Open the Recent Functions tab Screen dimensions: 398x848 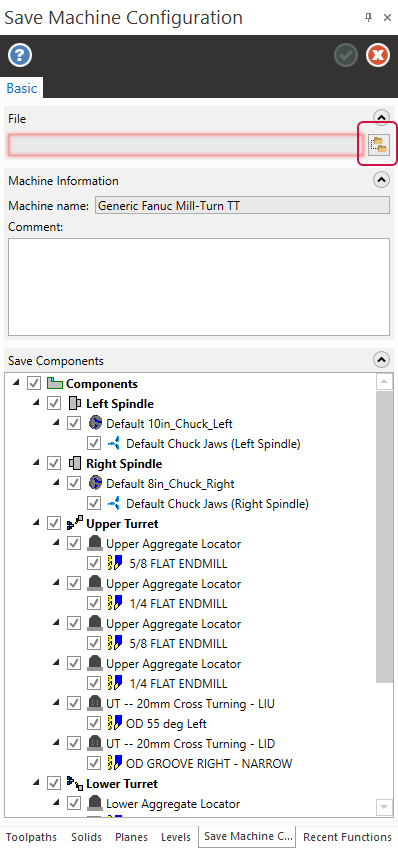(347, 837)
